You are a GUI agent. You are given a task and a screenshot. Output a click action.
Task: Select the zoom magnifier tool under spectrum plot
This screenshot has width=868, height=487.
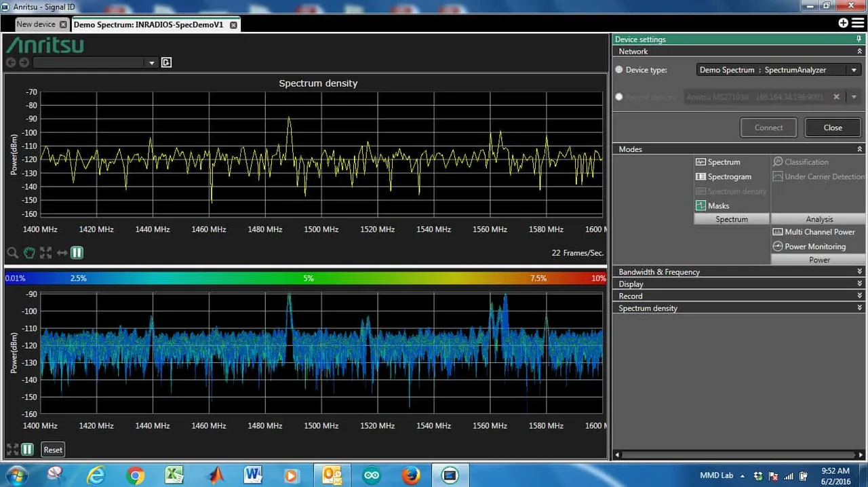point(12,253)
